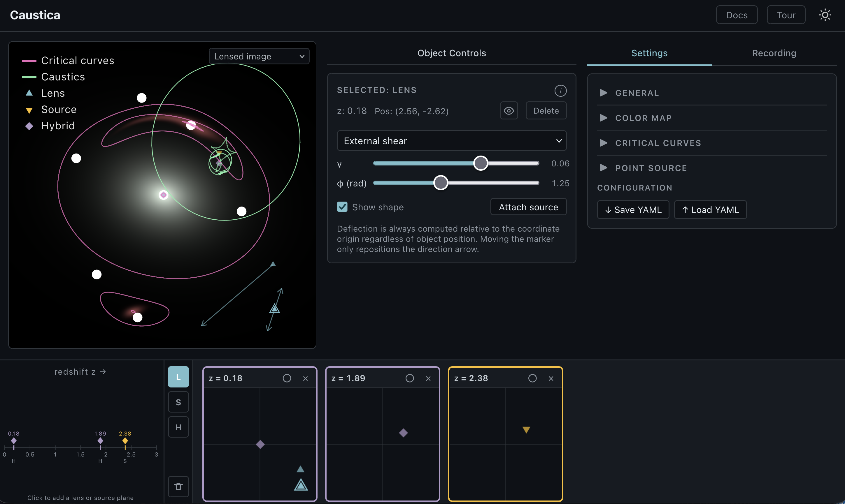Image resolution: width=845 pixels, height=504 pixels.
Task: Toggle the circle on z = 2.38 card
Action: [x=532, y=378]
